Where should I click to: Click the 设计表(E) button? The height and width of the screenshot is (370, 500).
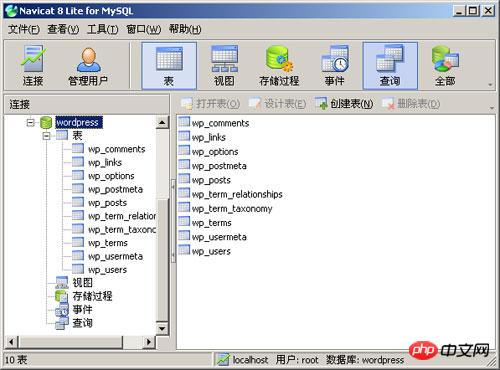[x=277, y=104]
